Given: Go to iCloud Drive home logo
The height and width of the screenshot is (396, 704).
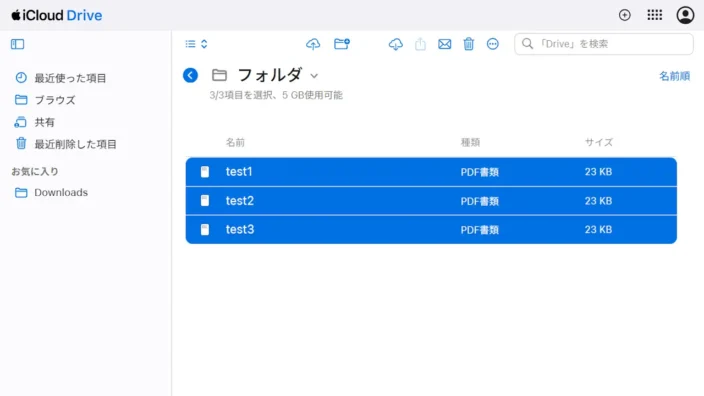Looking at the screenshot, I should point(57,15).
